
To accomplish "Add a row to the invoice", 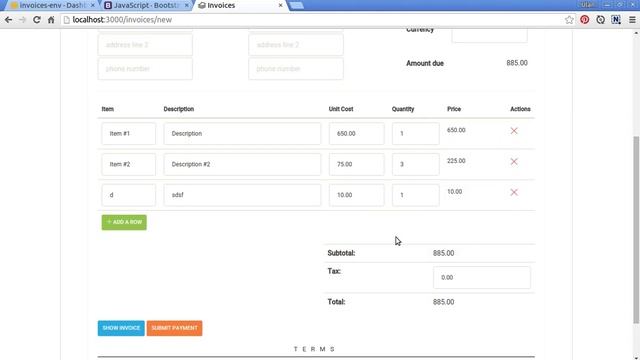I will click(124, 222).
